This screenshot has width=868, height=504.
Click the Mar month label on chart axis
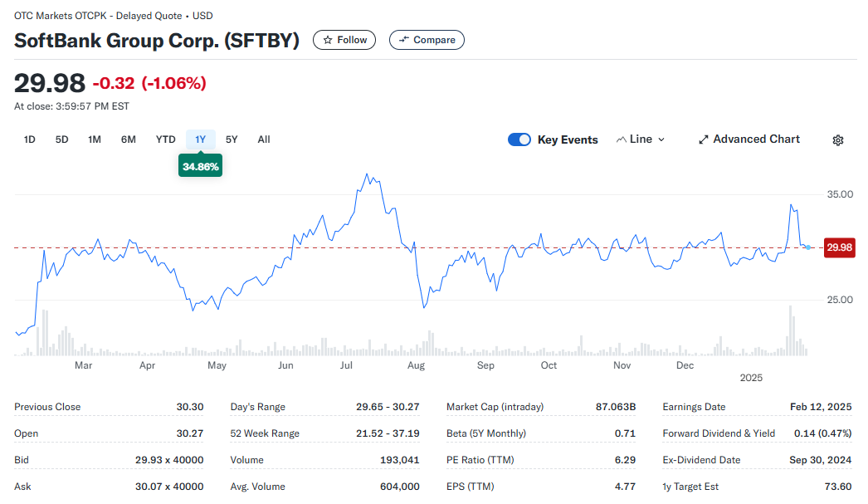84,365
